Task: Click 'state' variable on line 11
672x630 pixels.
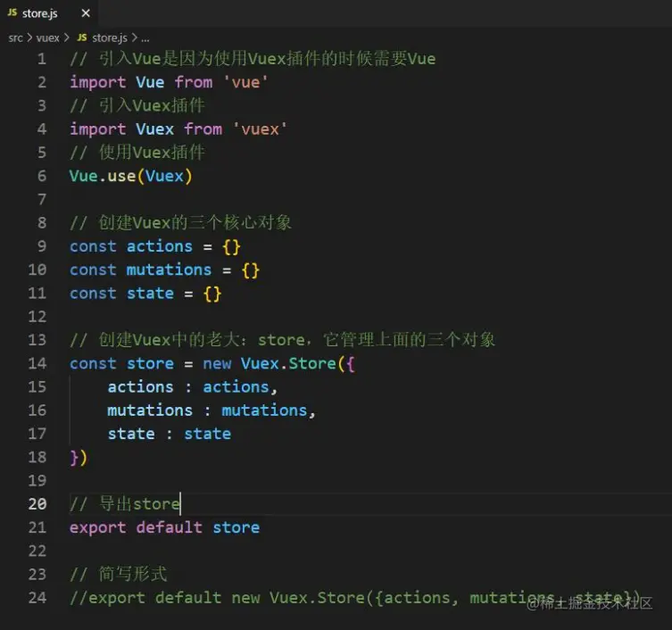Action: tap(150, 294)
